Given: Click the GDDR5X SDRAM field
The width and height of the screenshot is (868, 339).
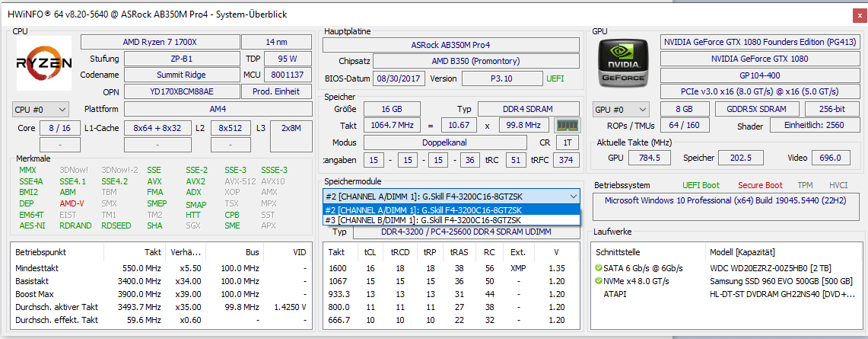Looking at the screenshot, I should point(757,109).
